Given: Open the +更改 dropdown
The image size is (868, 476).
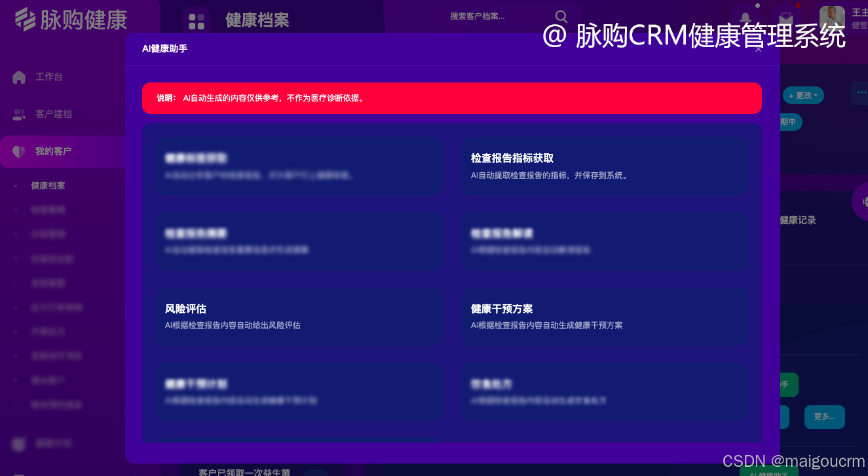Looking at the screenshot, I should [803, 96].
